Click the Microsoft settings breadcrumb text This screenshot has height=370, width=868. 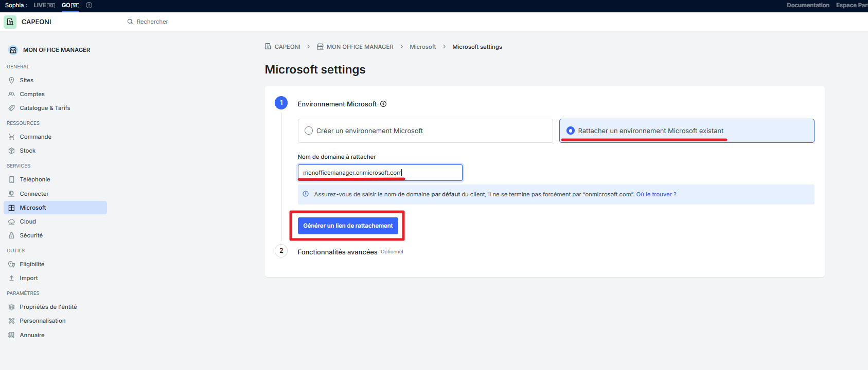pos(477,47)
